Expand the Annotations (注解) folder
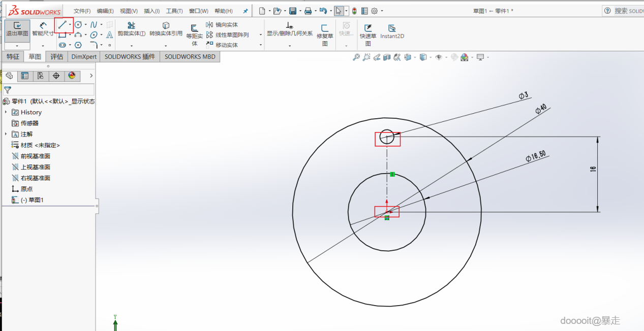Screen dimensions: 644x331 pos(6,134)
